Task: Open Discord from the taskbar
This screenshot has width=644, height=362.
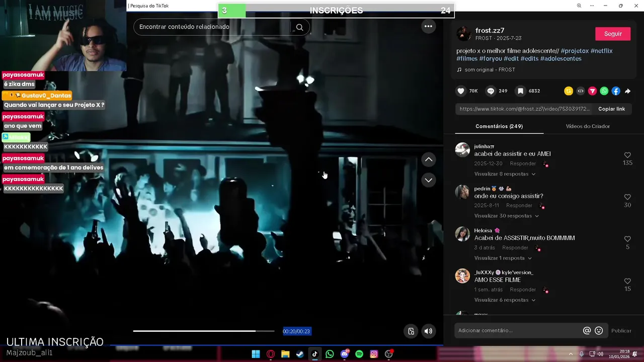Action: [x=345, y=354]
